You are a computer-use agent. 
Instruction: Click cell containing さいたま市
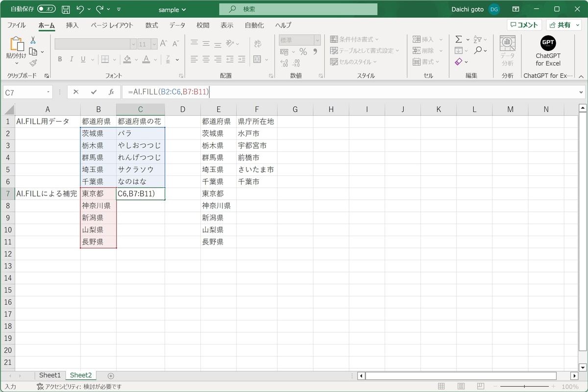[x=256, y=170]
